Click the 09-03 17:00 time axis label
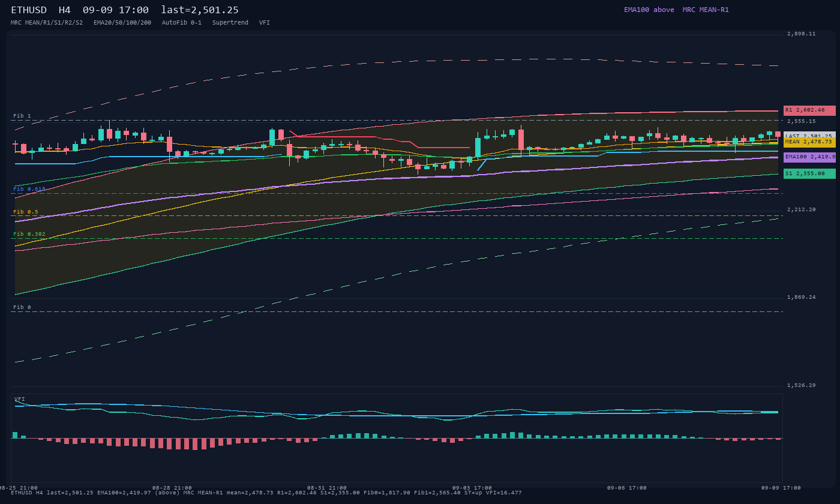 pyautogui.click(x=472, y=488)
